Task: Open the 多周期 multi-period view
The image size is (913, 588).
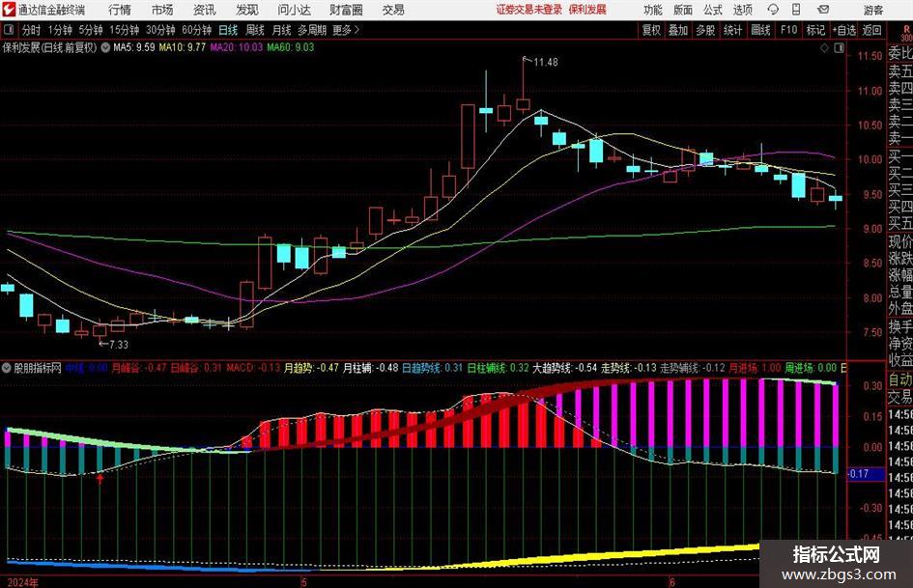Action: pyautogui.click(x=312, y=30)
